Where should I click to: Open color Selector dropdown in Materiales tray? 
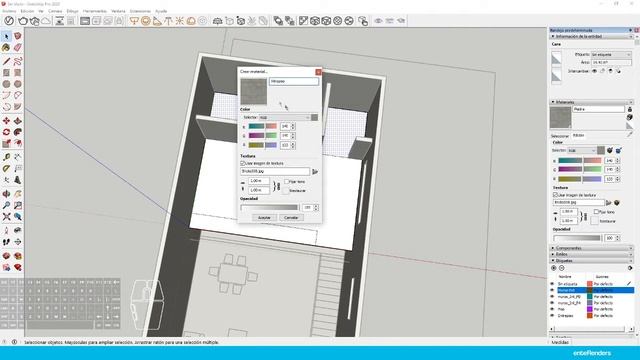click(x=582, y=151)
